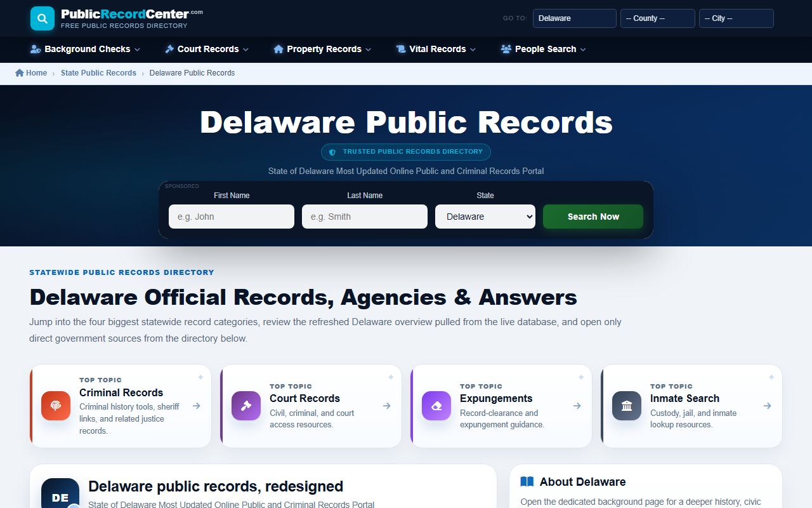Click the gavel icon on Court Records card

[246, 406]
